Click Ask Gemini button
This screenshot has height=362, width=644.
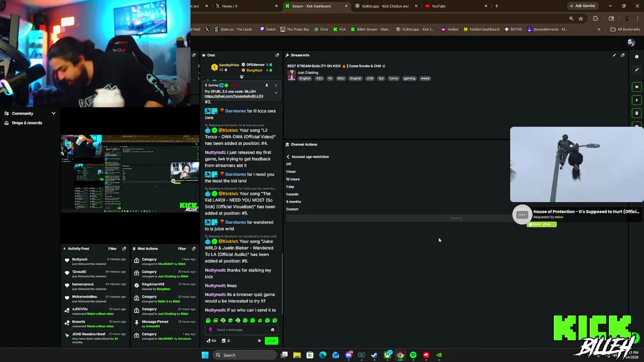[582, 6]
